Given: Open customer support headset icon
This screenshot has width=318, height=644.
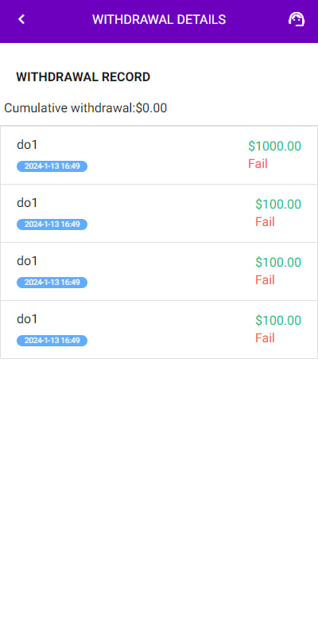Looking at the screenshot, I should (297, 19).
